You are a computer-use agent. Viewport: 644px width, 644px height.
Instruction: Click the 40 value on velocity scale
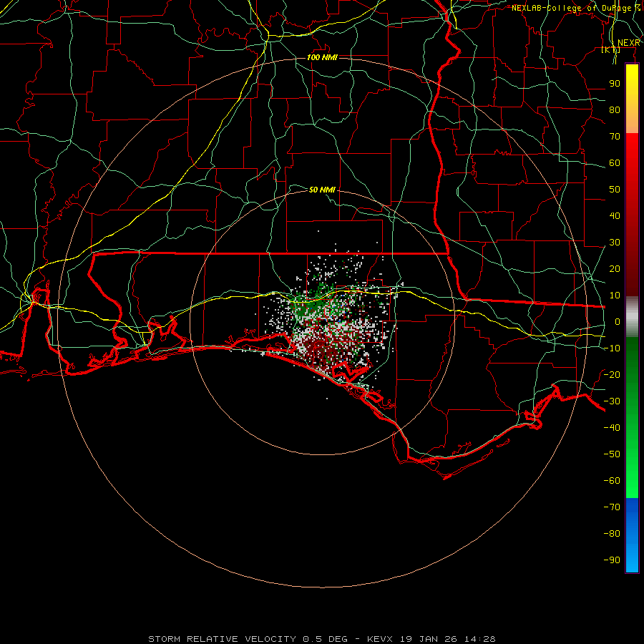615,216
